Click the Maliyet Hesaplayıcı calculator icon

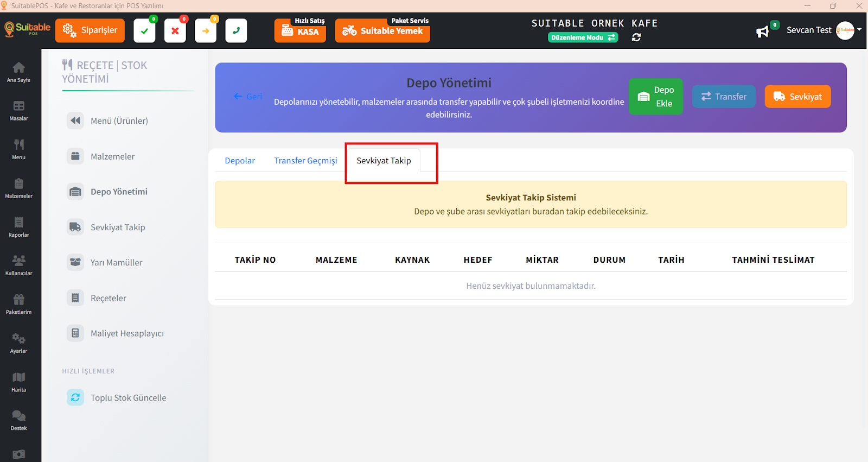(75, 333)
